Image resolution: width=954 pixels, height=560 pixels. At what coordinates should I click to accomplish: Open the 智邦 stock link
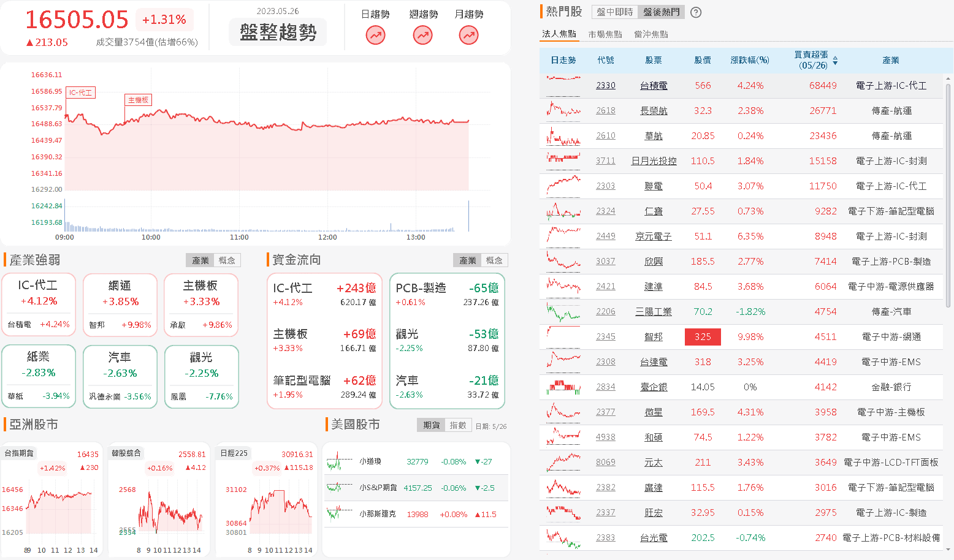[x=654, y=337]
